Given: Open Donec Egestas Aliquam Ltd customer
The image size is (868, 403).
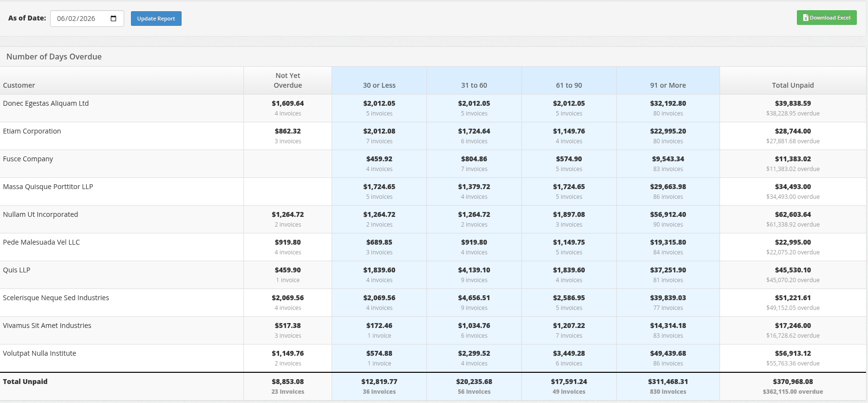Looking at the screenshot, I should pos(46,103).
